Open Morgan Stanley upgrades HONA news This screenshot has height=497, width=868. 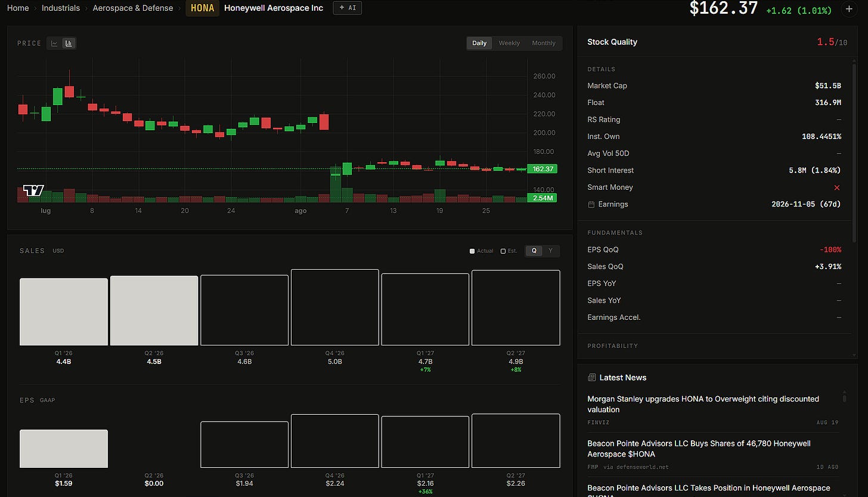click(x=703, y=404)
